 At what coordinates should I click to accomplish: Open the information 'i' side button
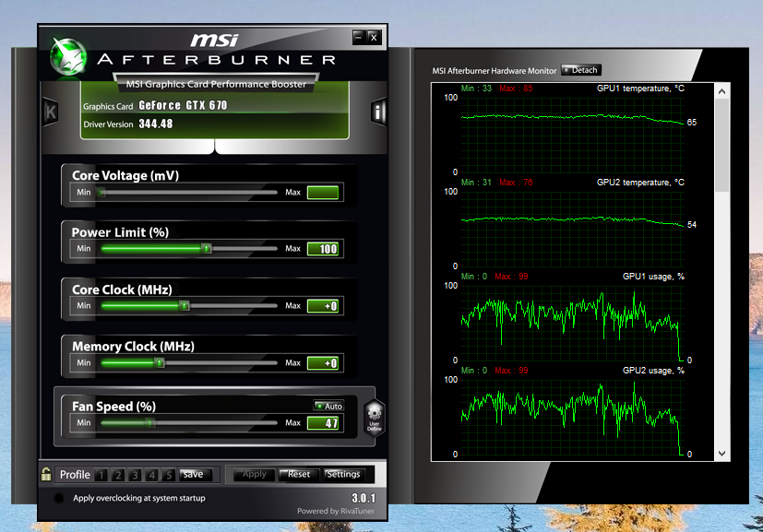[x=378, y=112]
